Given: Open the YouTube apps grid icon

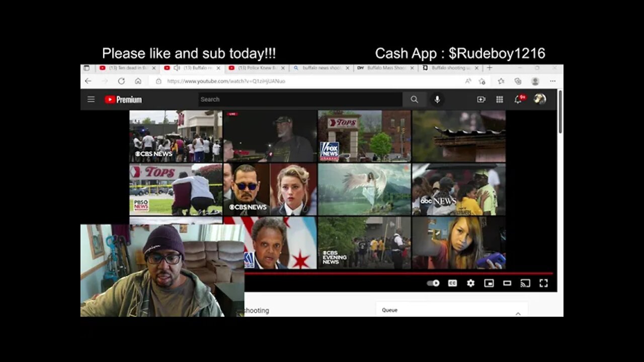Looking at the screenshot, I should (500, 100).
